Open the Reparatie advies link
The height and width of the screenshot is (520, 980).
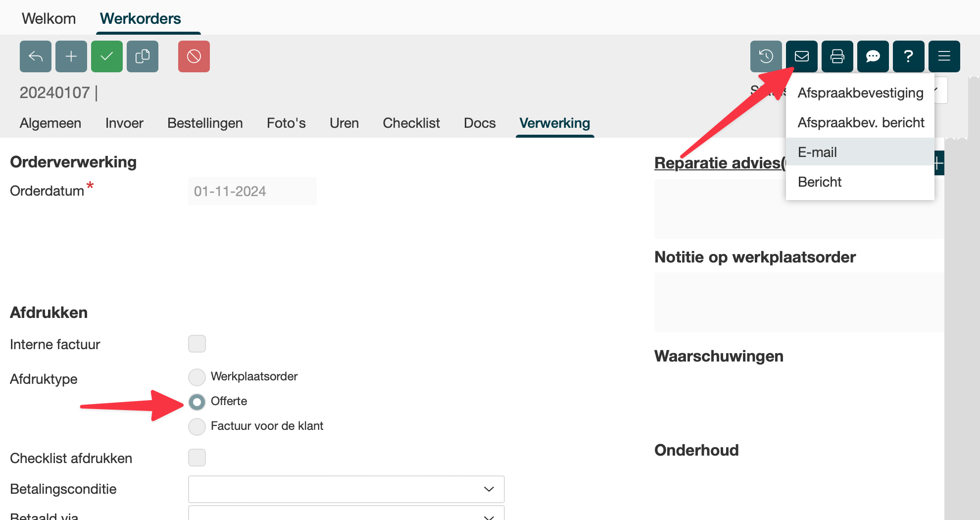point(719,163)
